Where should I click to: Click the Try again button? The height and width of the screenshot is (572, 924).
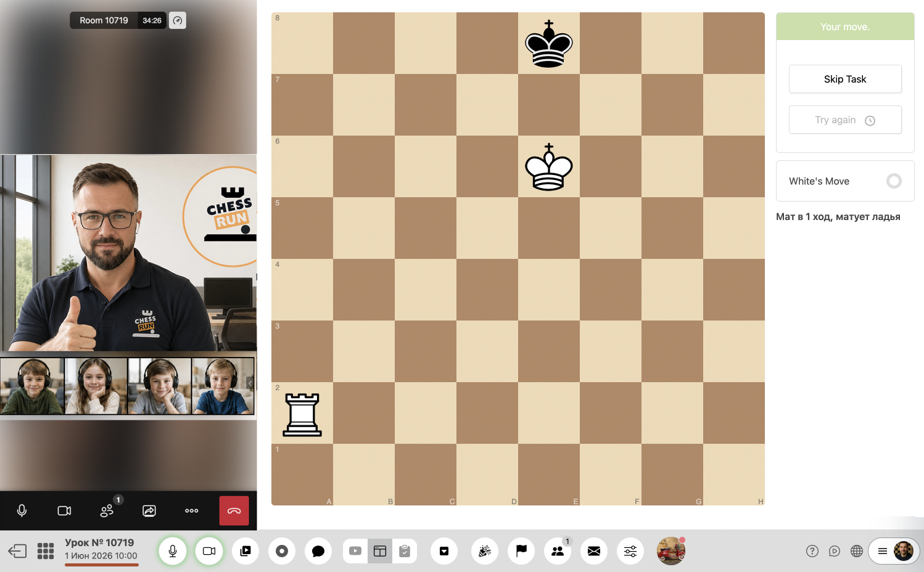[x=845, y=120]
